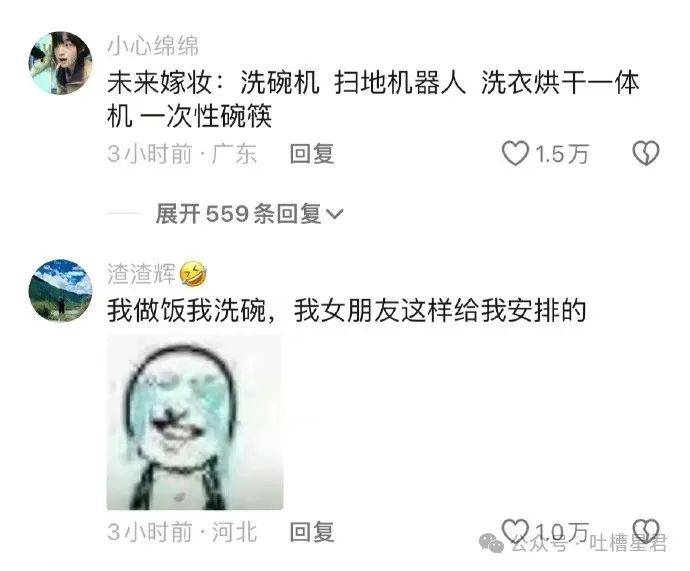Tap the laughing emoji beside 渣渣辉
Image resolution: width=690 pixels, height=571 pixels.
tap(194, 273)
